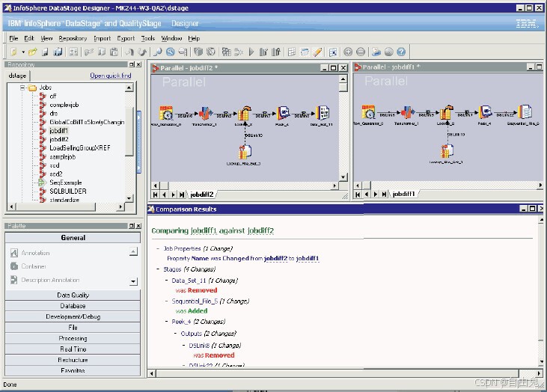The width and height of the screenshot is (547, 392).
Task: Click the Cut toolbar icon
Action: pyautogui.click(x=89, y=52)
